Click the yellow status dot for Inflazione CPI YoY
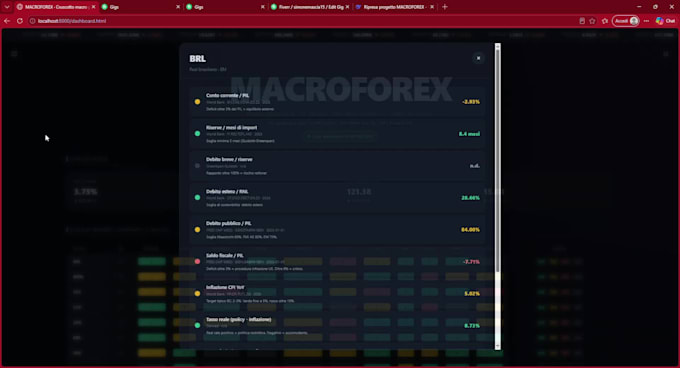680x368 pixels. pyautogui.click(x=197, y=293)
